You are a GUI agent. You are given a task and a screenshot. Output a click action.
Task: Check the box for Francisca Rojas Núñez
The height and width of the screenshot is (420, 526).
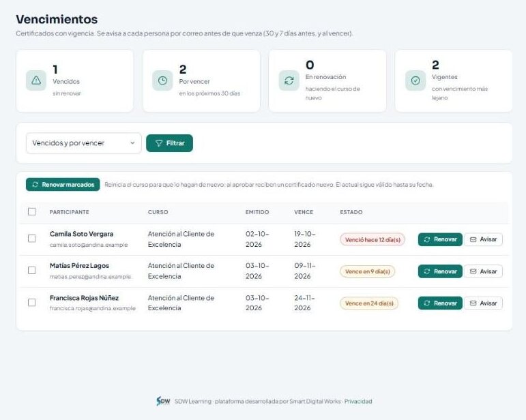[32, 302]
